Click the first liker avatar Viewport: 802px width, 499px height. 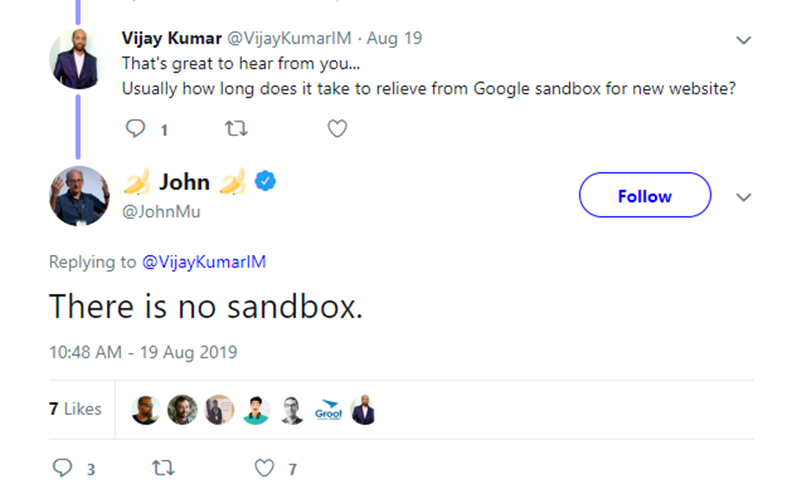(146, 410)
